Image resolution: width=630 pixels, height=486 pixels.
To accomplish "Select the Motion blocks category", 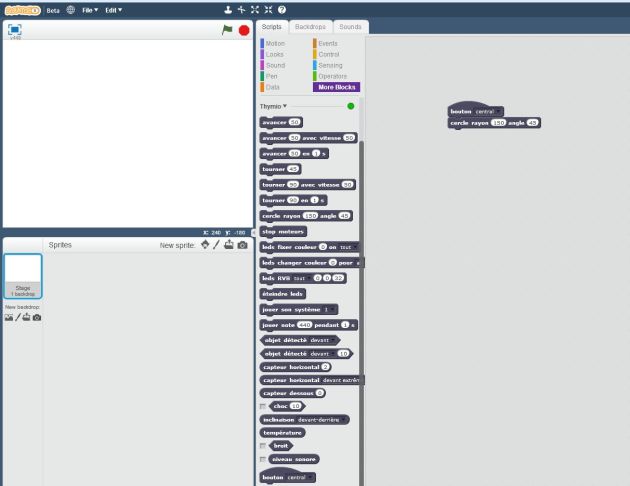I will [275, 43].
